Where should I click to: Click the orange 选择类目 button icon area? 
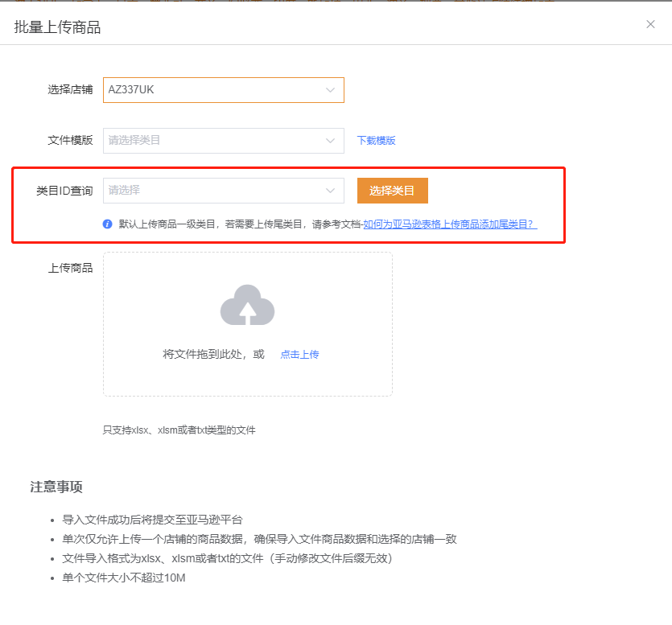392,191
